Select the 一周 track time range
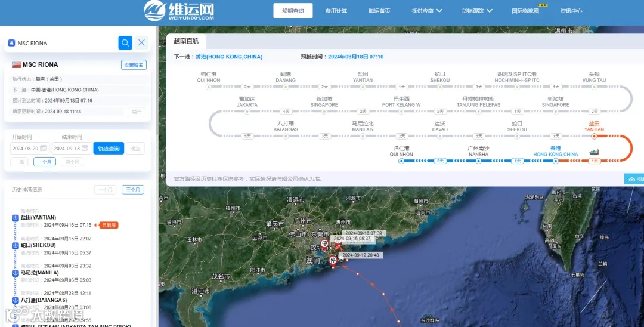The height and width of the screenshot is (327, 644). click(19, 162)
